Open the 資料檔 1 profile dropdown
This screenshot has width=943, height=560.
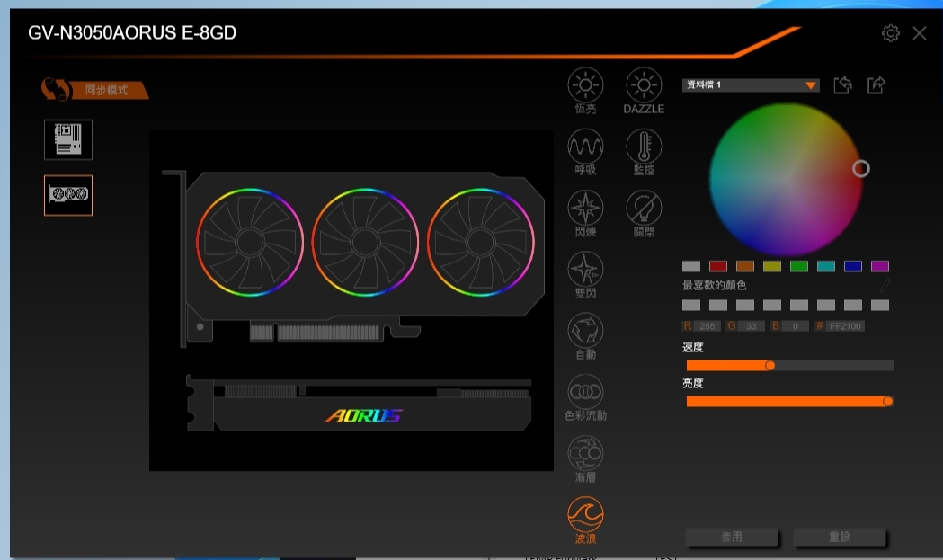tap(751, 84)
